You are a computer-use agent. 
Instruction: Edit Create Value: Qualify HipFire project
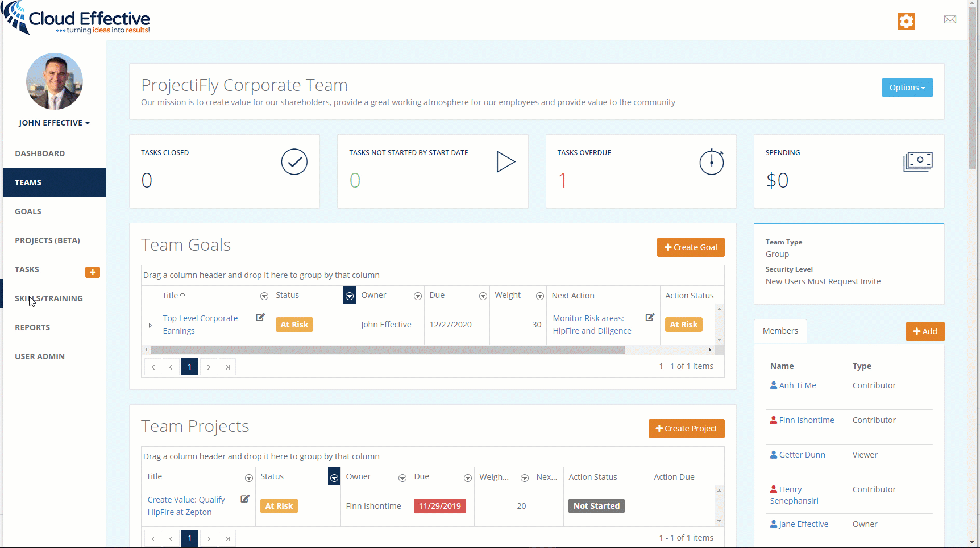point(245,499)
